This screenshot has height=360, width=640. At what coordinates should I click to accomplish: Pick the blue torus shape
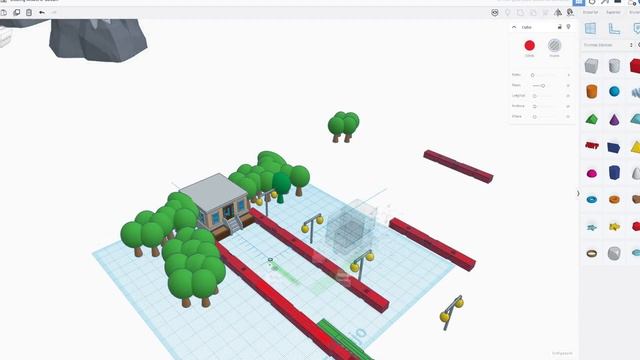click(x=591, y=200)
